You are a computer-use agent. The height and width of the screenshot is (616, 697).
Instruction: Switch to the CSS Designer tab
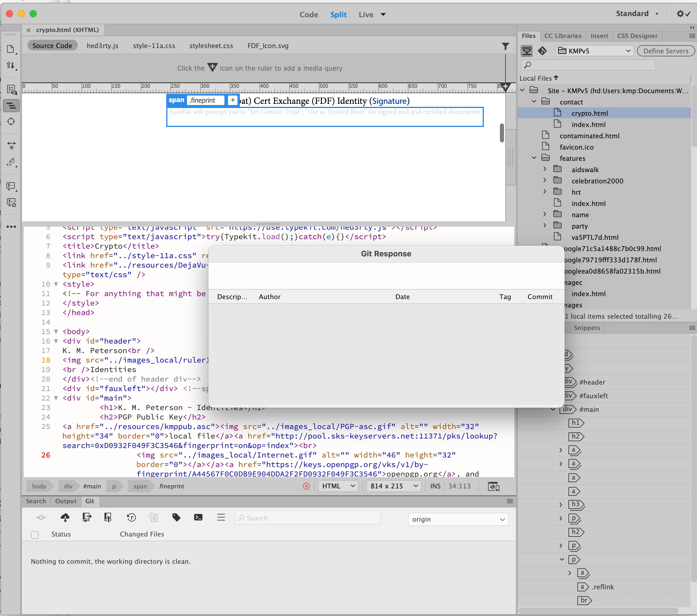(637, 36)
